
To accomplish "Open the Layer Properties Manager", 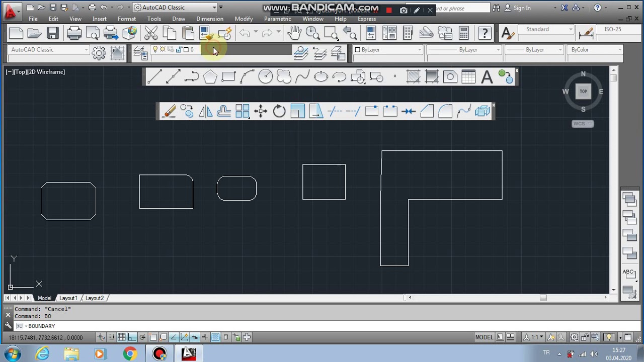I will (x=140, y=52).
